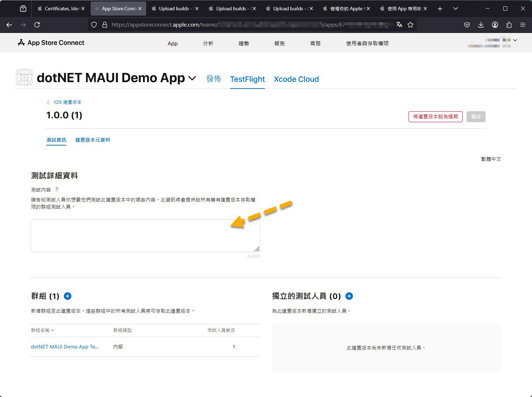
Task: Open the extensions puzzle icon
Action: point(509,24)
